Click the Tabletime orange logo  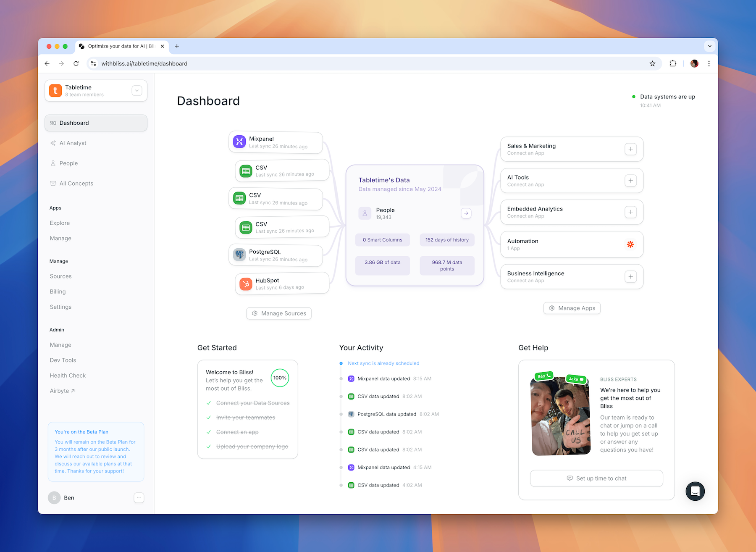click(55, 90)
